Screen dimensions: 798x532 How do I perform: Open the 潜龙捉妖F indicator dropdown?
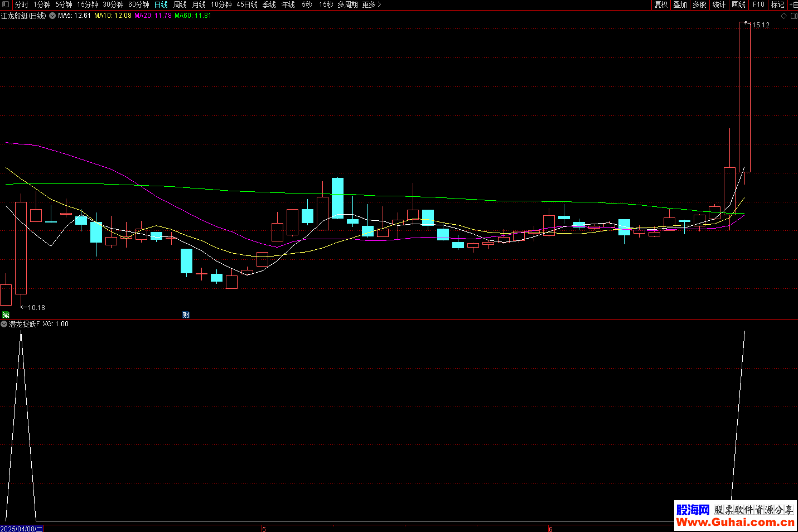click(4, 324)
